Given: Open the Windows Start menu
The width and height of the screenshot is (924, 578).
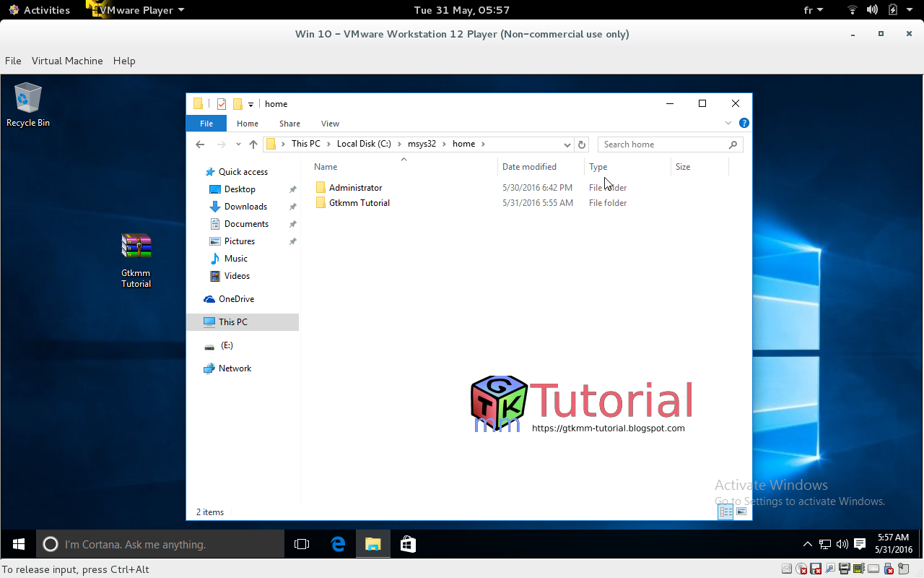Looking at the screenshot, I should coord(18,544).
